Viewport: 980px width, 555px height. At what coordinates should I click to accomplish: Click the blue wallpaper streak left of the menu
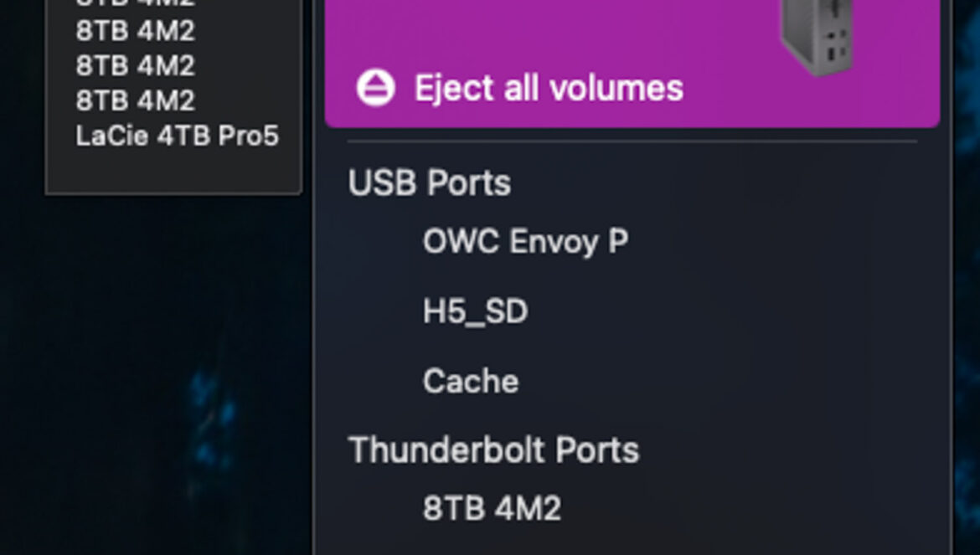[209, 410]
